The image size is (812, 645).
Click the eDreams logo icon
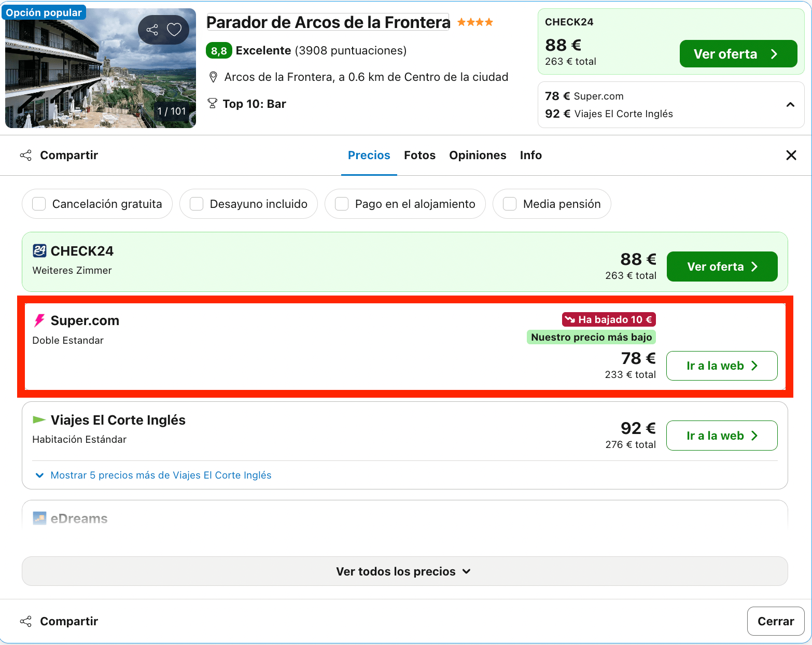click(x=39, y=518)
